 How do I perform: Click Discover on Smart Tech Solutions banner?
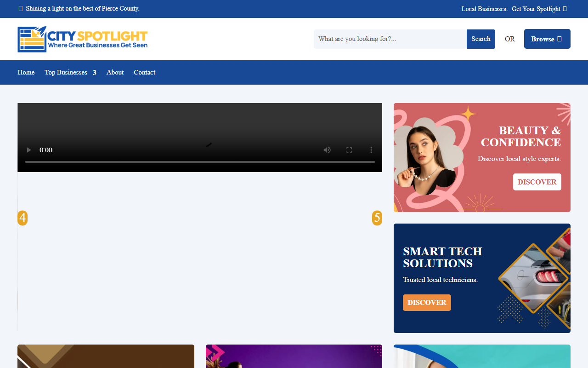(427, 303)
